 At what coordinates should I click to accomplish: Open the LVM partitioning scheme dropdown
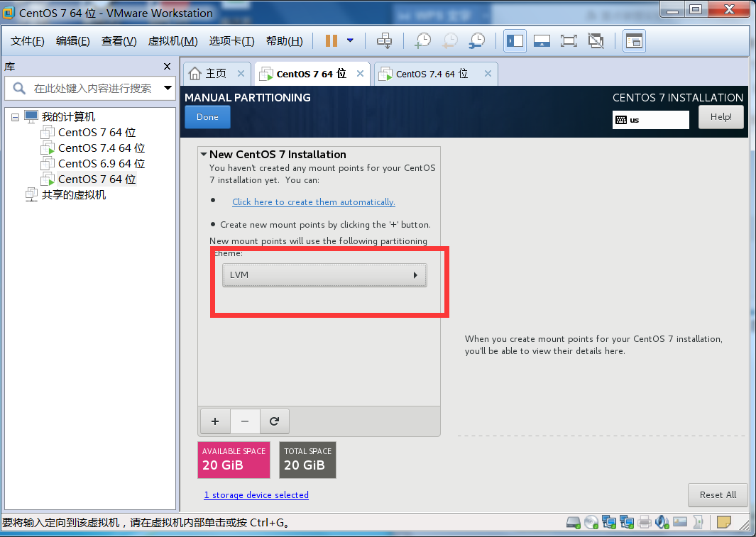coord(324,275)
